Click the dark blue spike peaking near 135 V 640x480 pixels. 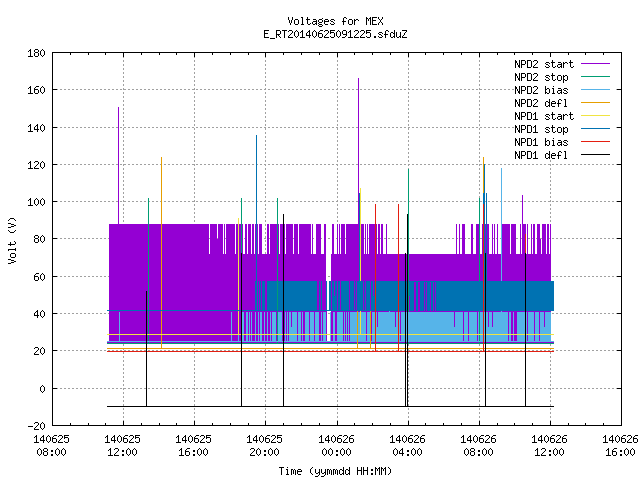pyautogui.click(x=256, y=208)
